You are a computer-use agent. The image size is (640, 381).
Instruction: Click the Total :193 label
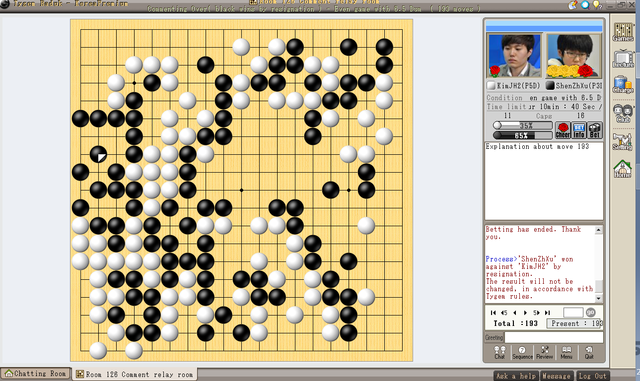516,323
